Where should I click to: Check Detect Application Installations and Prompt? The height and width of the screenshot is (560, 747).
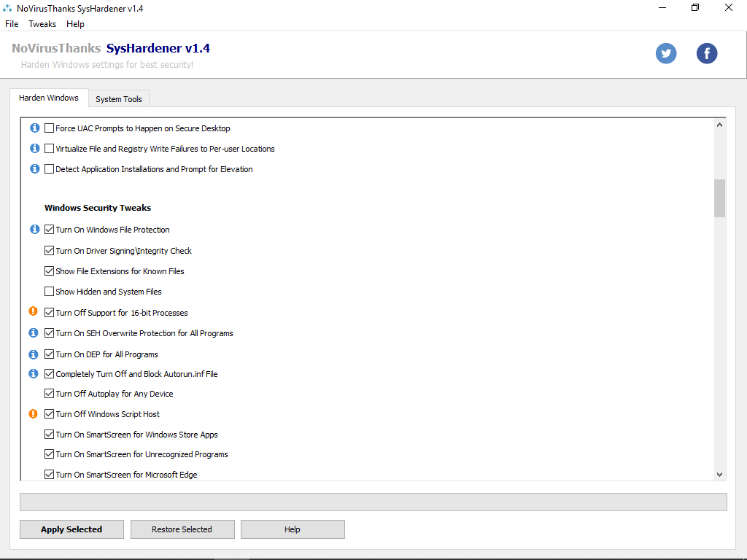tap(49, 169)
